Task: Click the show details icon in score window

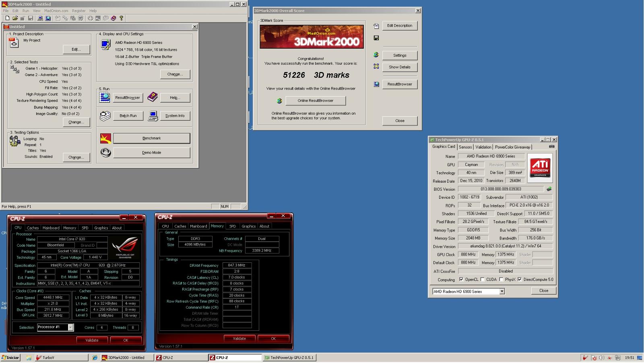Action: [376, 66]
